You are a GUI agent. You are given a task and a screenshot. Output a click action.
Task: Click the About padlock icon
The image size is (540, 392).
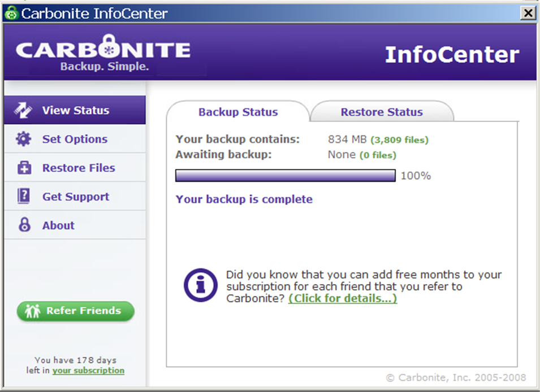pos(24,225)
